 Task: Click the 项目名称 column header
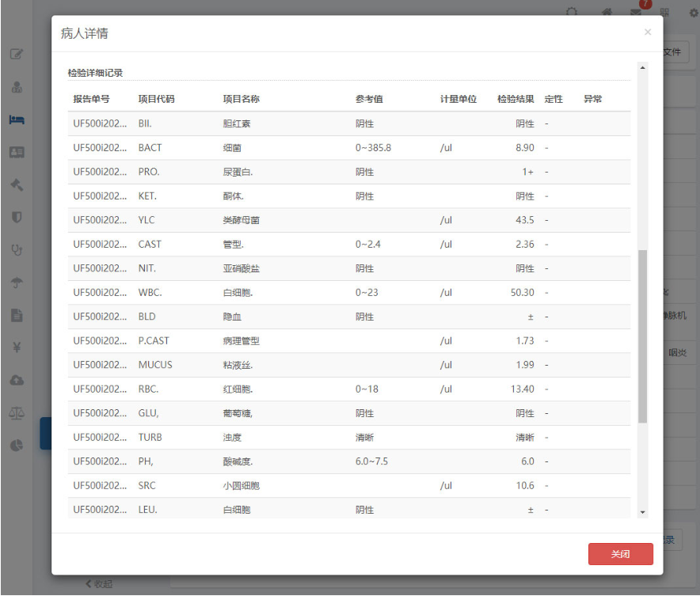pyautogui.click(x=241, y=99)
